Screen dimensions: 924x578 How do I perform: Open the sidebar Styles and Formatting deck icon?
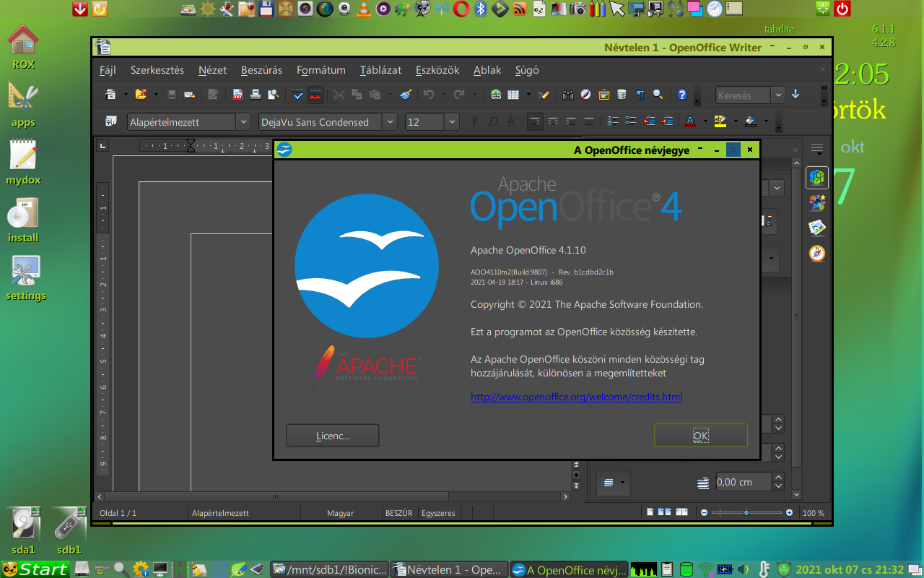coord(817,202)
